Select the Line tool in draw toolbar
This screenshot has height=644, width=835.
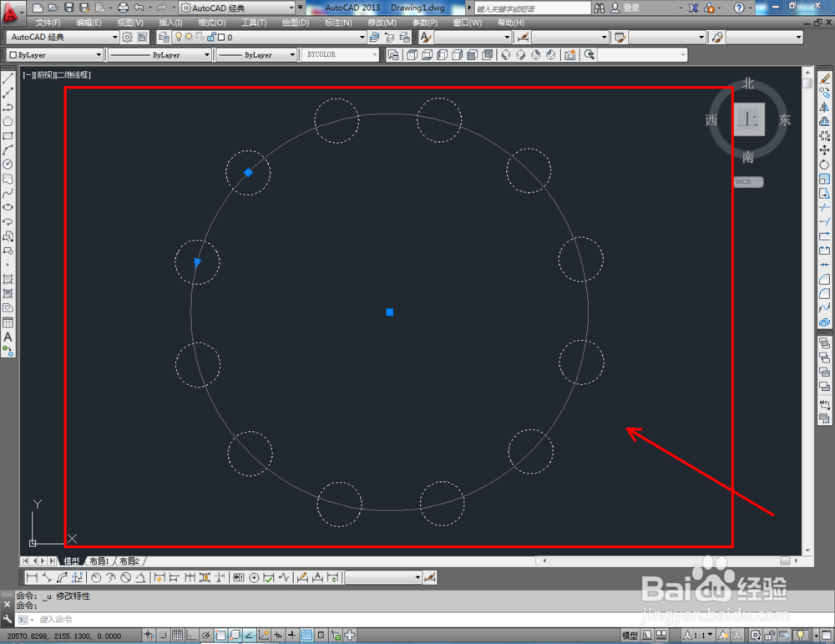pos(8,79)
